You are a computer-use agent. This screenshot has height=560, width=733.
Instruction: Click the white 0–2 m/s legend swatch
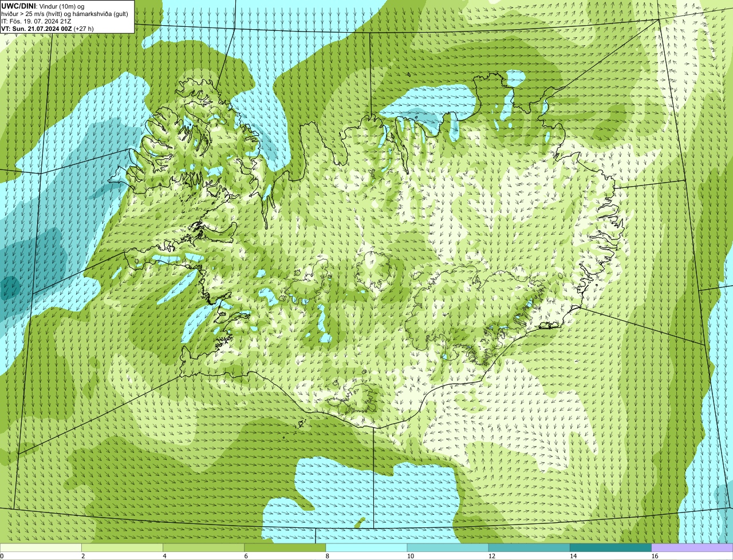pyautogui.click(x=41, y=547)
